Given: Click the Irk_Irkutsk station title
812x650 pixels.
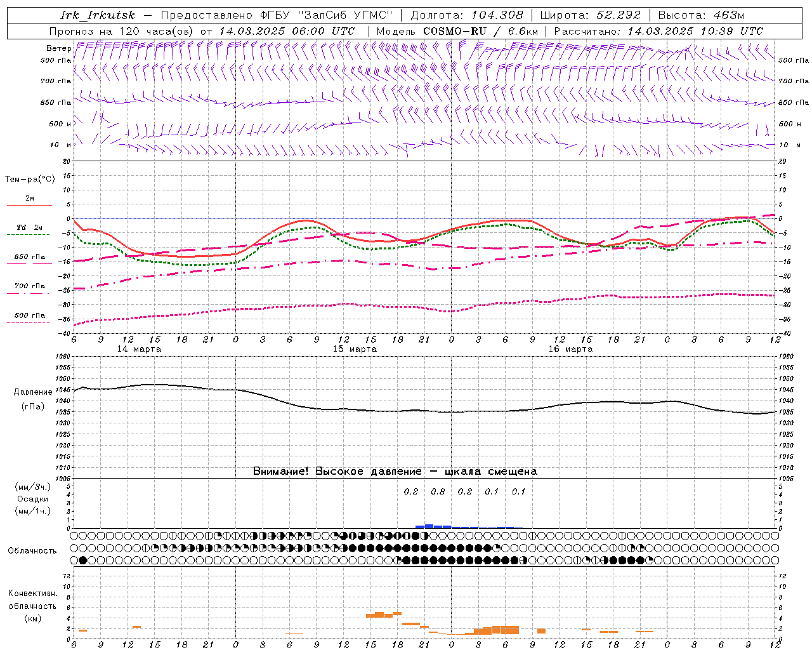Looking at the screenshot, I should pyautogui.click(x=98, y=15).
